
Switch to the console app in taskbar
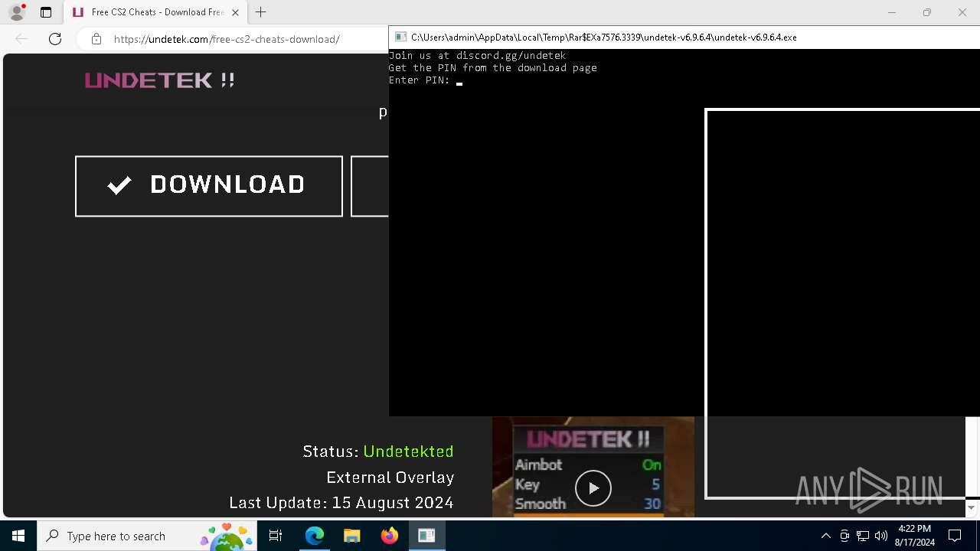point(426,536)
